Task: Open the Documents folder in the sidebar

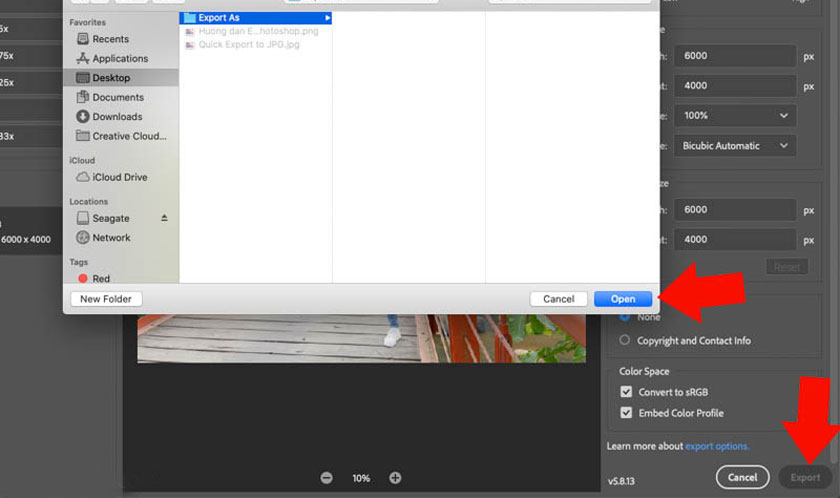Action: (x=110, y=97)
